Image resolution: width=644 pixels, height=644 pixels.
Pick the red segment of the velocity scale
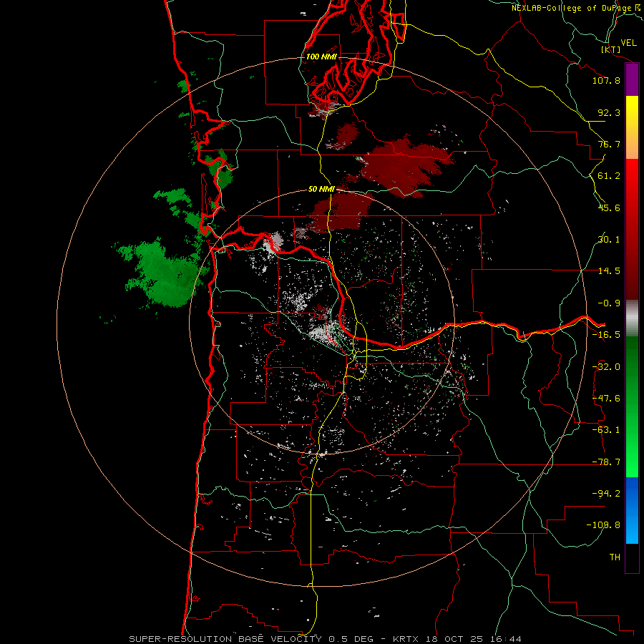click(632, 229)
